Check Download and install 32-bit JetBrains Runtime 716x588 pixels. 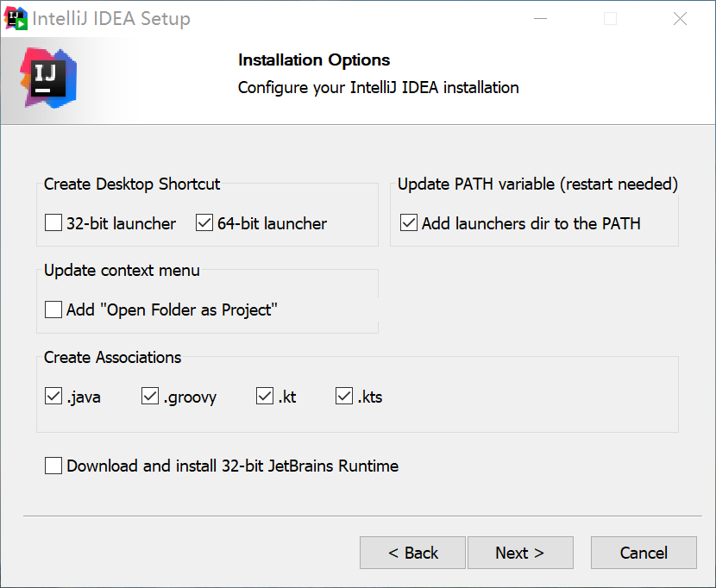click(x=53, y=466)
